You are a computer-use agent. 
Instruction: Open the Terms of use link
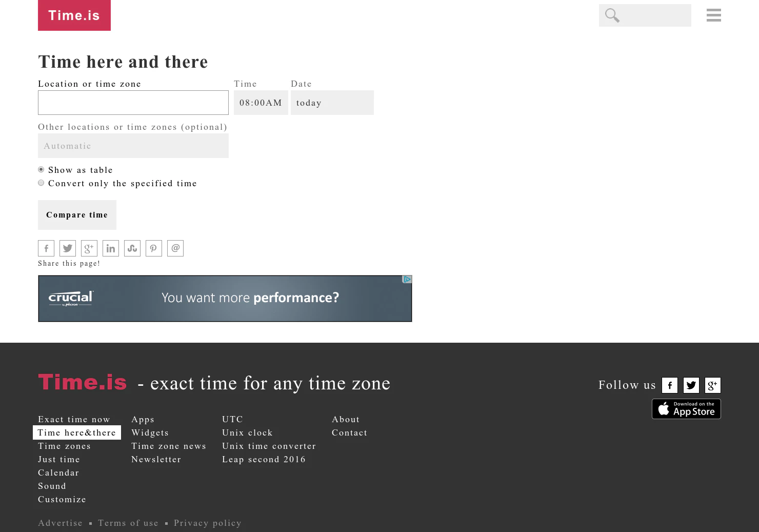pos(128,523)
